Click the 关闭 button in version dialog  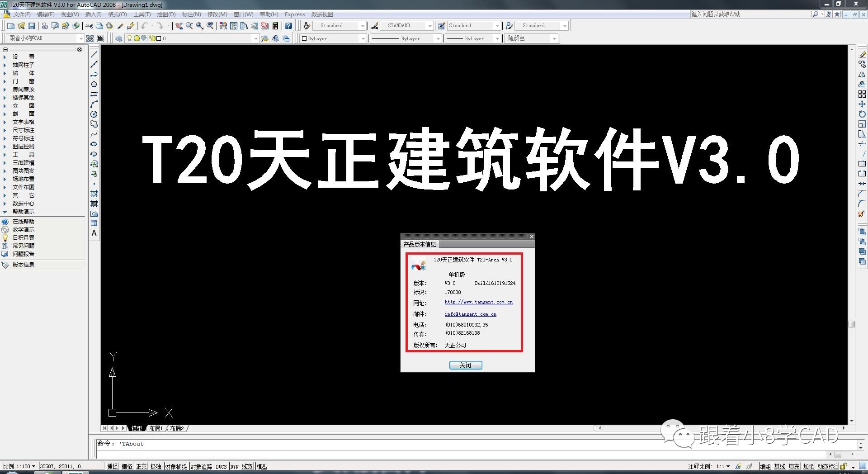pos(466,365)
